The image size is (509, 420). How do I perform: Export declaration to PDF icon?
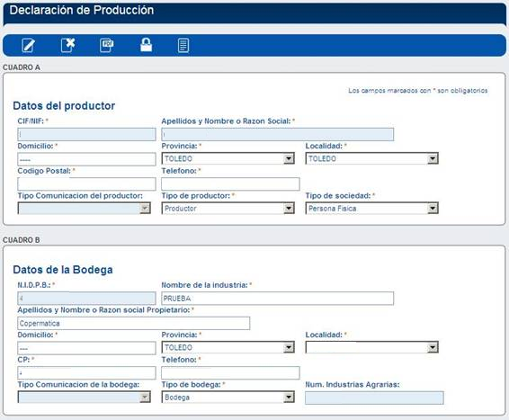click(106, 45)
